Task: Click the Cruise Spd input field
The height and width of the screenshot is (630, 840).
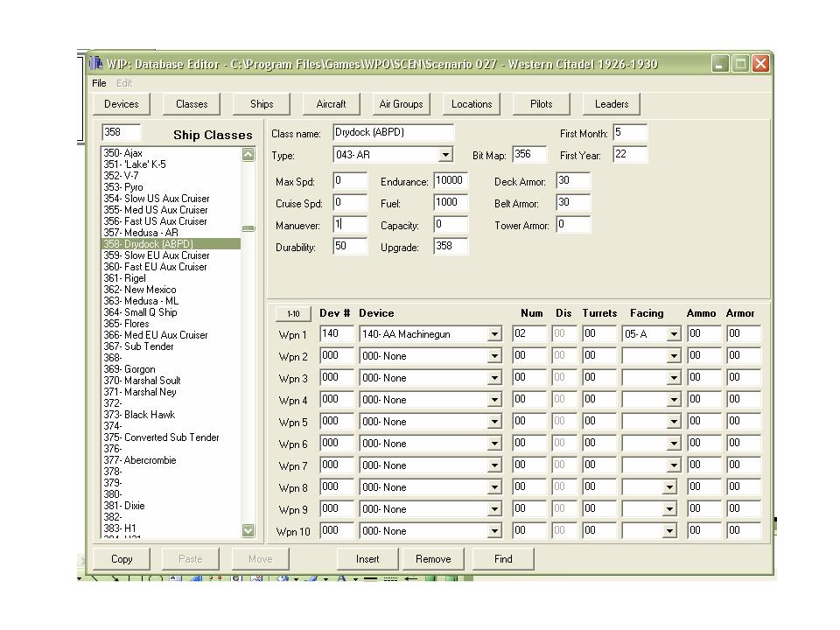Action: (x=350, y=202)
